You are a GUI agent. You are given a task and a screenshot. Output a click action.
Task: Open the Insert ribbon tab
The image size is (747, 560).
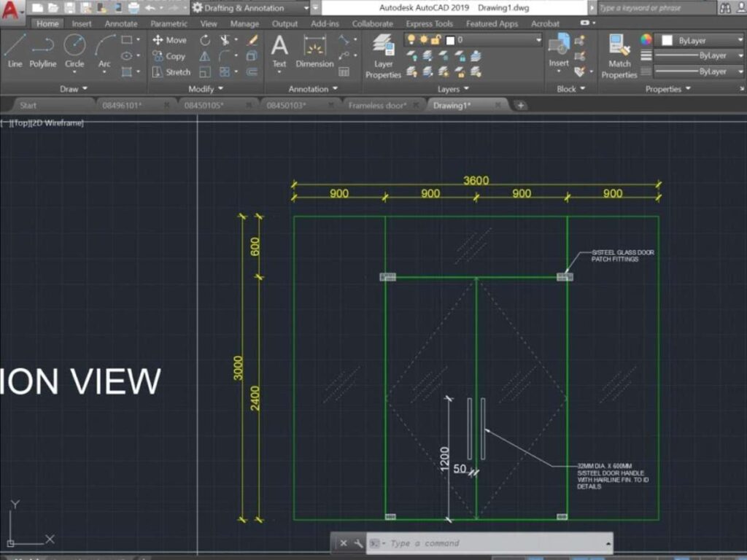82,23
